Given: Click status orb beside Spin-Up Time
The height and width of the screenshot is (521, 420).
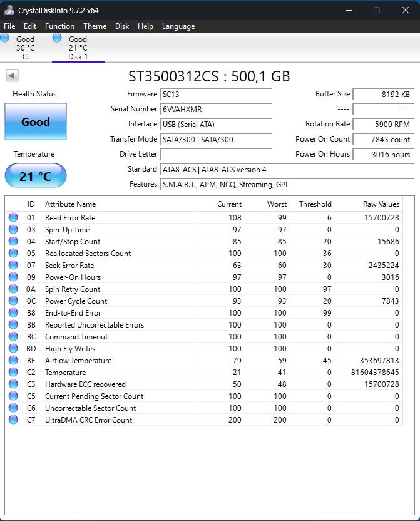Looking at the screenshot, I should (13, 229).
